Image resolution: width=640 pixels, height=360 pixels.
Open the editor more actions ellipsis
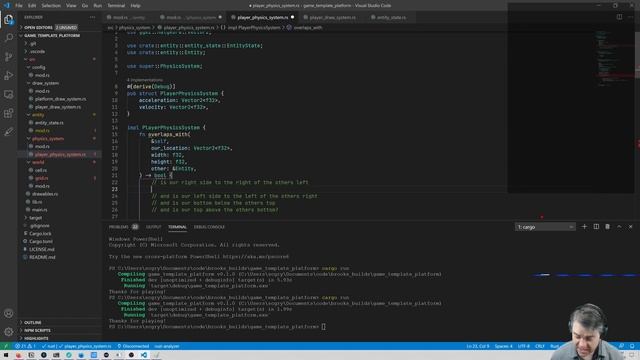pyautogui.click(x=631, y=17)
